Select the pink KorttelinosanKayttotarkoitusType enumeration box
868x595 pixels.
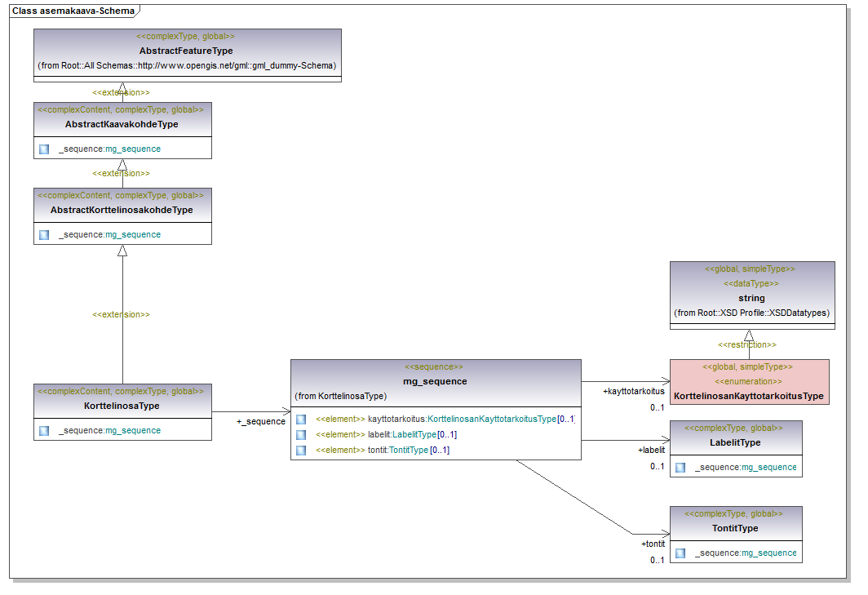click(x=749, y=382)
